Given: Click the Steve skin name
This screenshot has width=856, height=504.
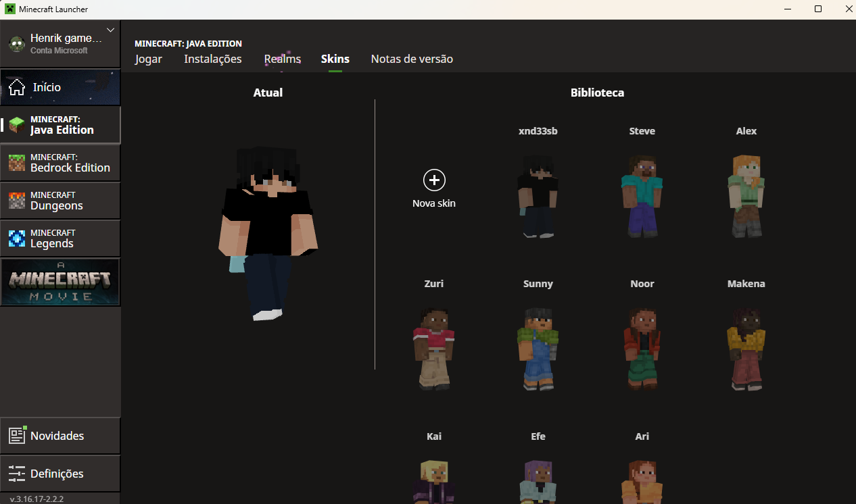Looking at the screenshot, I should click(x=642, y=131).
